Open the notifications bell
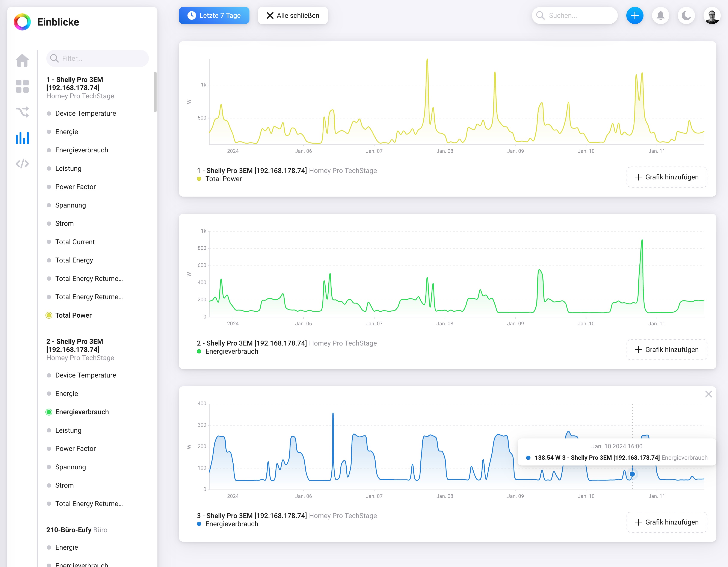The height and width of the screenshot is (567, 728). (660, 16)
